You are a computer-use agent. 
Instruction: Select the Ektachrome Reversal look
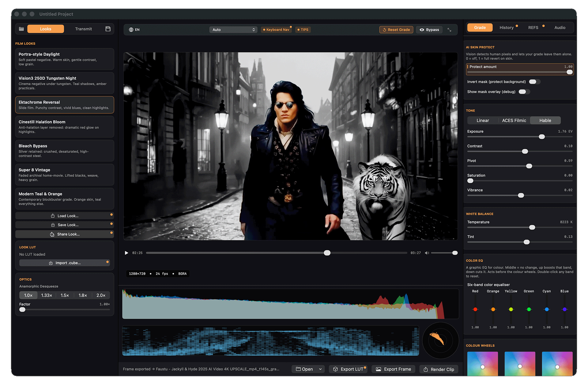click(x=65, y=105)
